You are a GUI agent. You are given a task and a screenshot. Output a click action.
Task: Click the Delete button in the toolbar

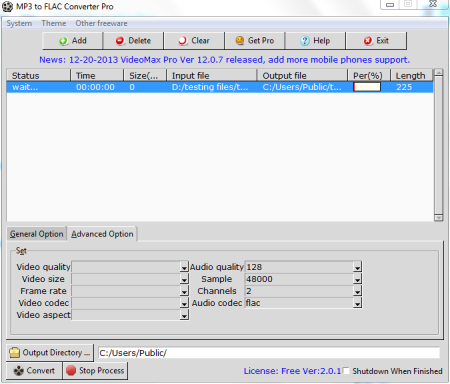133,41
